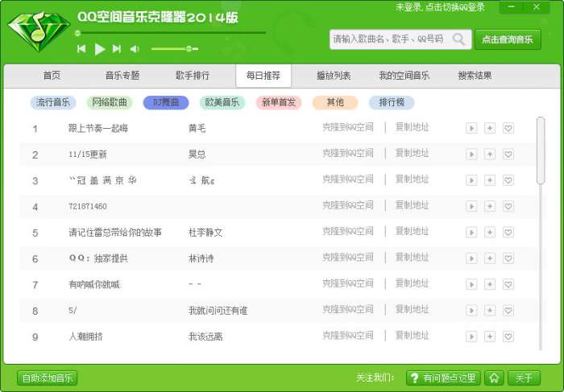Select the 其他 category pill
The width and height of the screenshot is (564, 392).
pos(335,102)
